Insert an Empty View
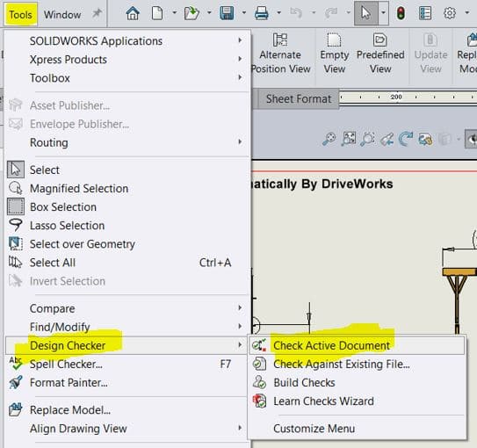The height and width of the screenshot is (448, 477). coord(335,54)
